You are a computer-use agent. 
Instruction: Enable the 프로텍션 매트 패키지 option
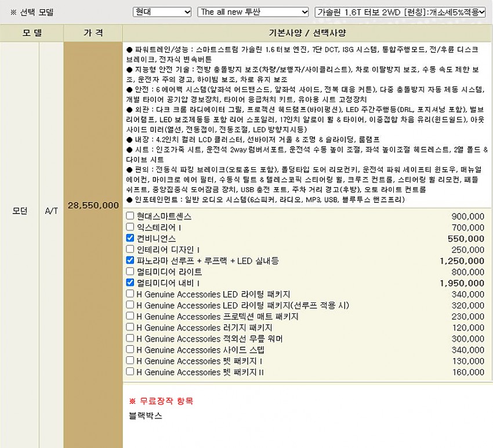click(130, 316)
